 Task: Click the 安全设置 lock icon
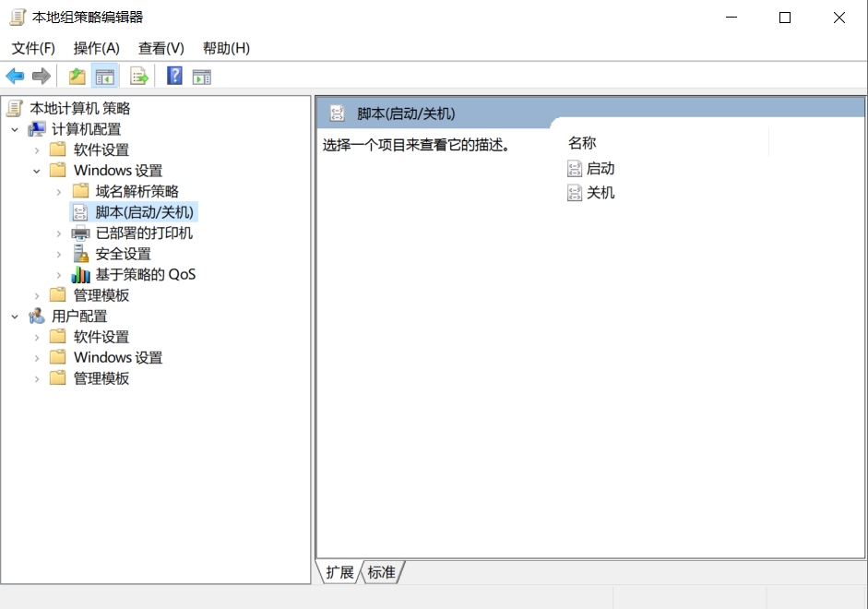coord(81,254)
